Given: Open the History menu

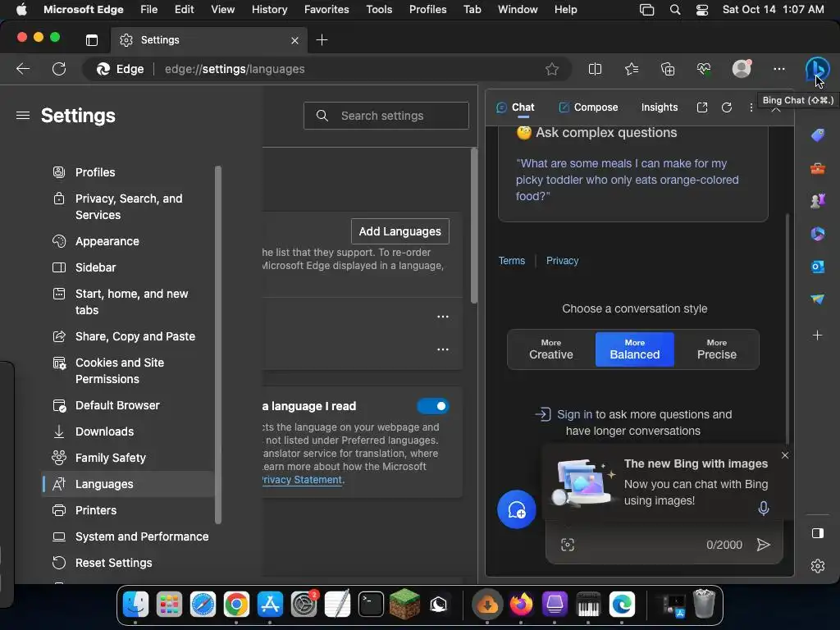Looking at the screenshot, I should click(x=269, y=10).
